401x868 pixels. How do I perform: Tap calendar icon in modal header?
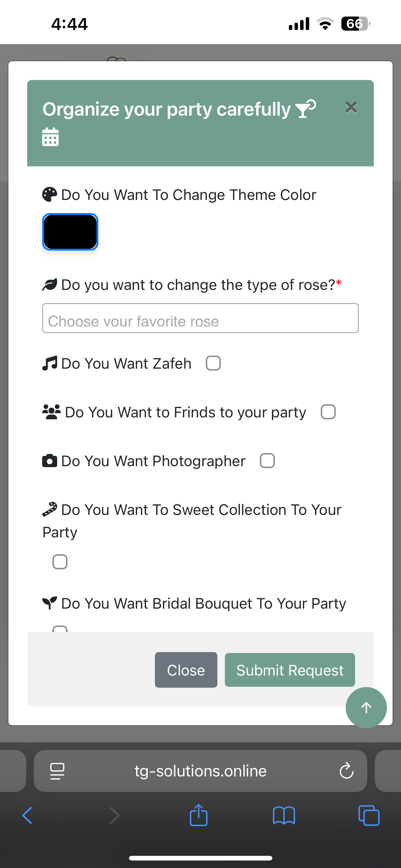click(x=51, y=137)
